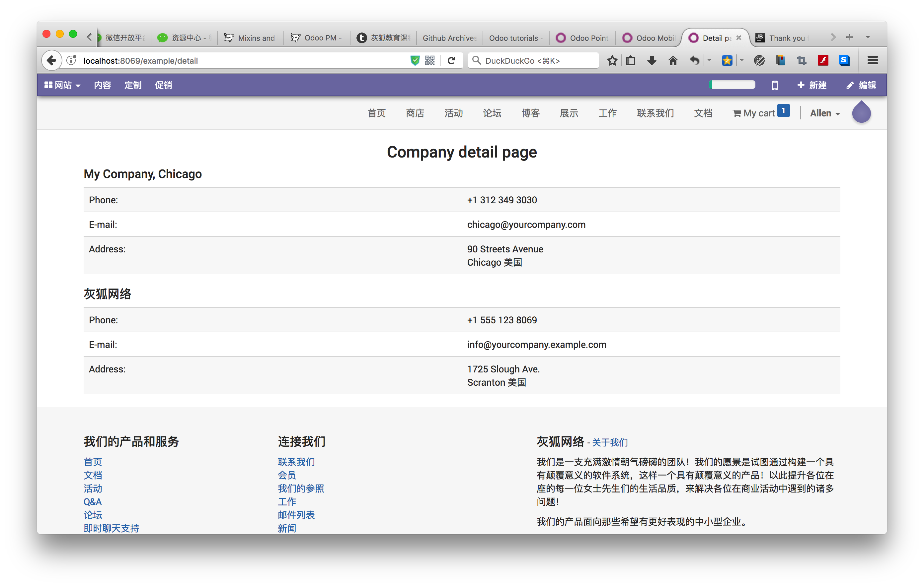Expand the 网站 dropdown menu
This screenshot has height=587, width=924.
[62, 85]
